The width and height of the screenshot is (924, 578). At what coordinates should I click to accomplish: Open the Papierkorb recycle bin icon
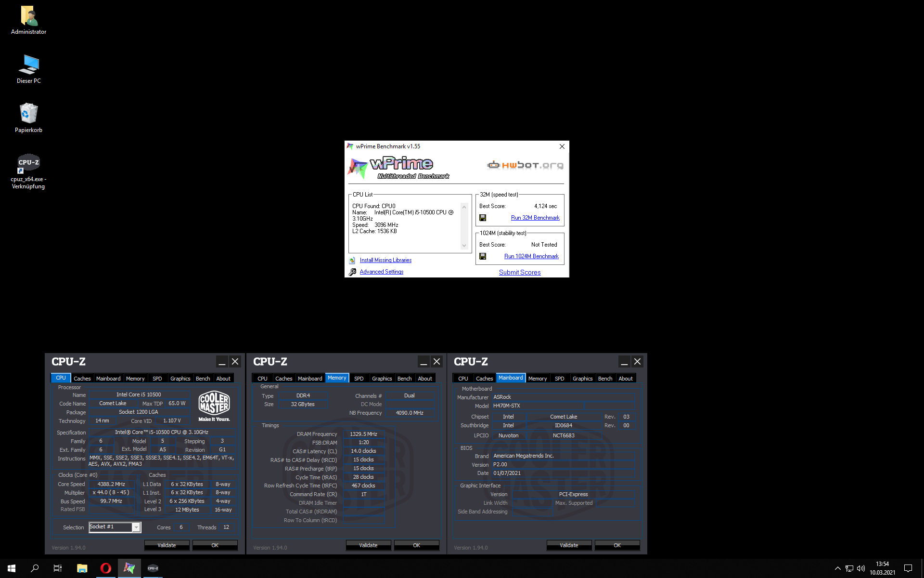pyautogui.click(x=29, y=118)
